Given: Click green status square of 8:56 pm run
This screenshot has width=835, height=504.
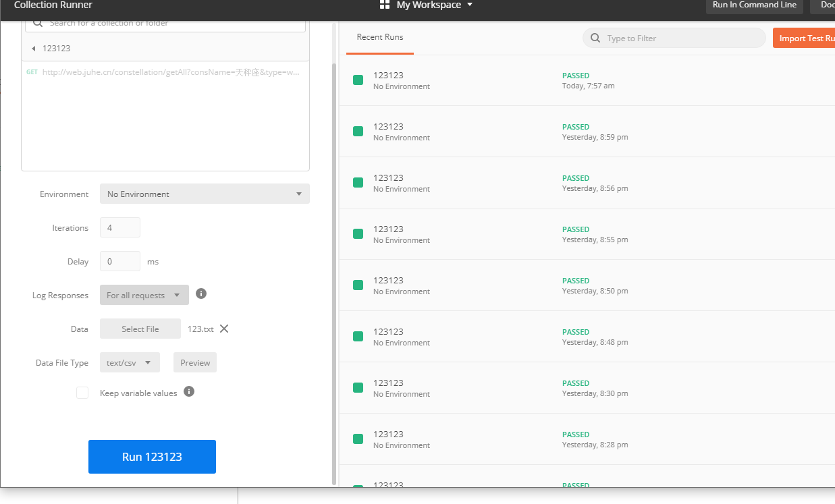Looking at the screenshot, I should 358,183.
